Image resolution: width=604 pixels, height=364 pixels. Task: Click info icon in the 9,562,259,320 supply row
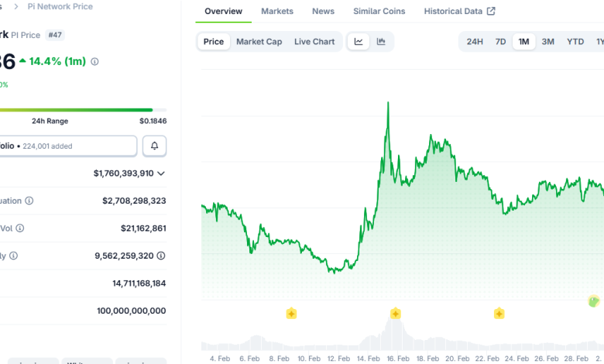point(13,256)
